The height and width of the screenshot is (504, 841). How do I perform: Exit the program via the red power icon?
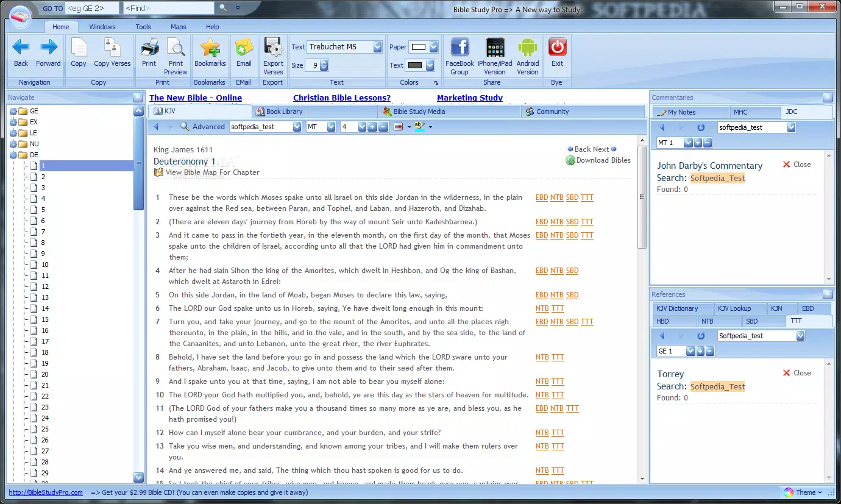[x=557, y=52]
